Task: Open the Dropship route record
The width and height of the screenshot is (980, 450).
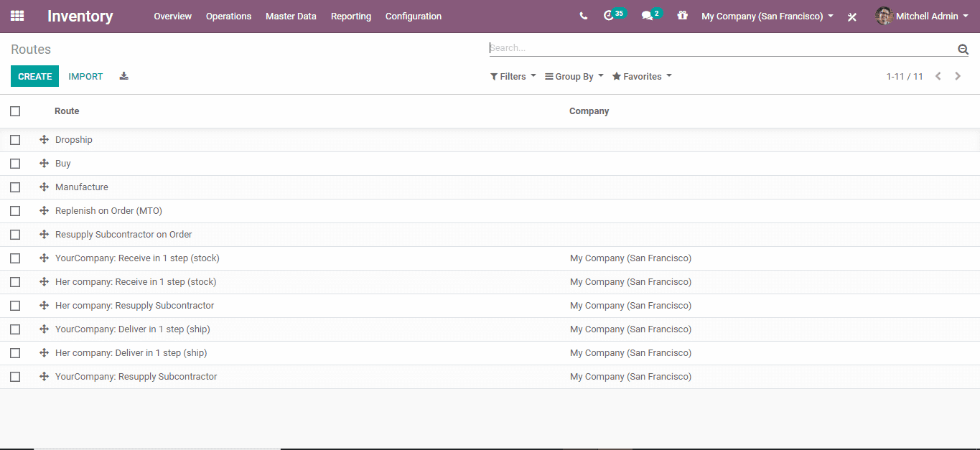Action: coord(74,140)
